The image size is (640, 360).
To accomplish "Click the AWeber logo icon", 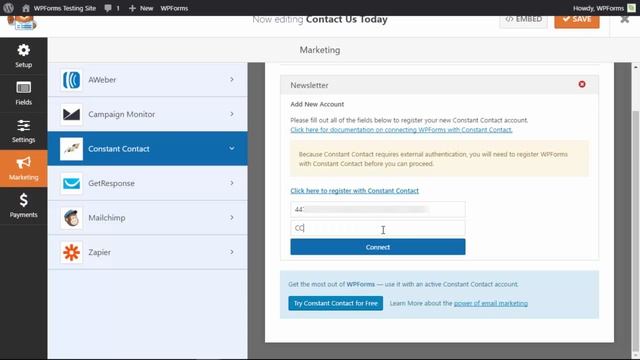I will pos(71,80).
